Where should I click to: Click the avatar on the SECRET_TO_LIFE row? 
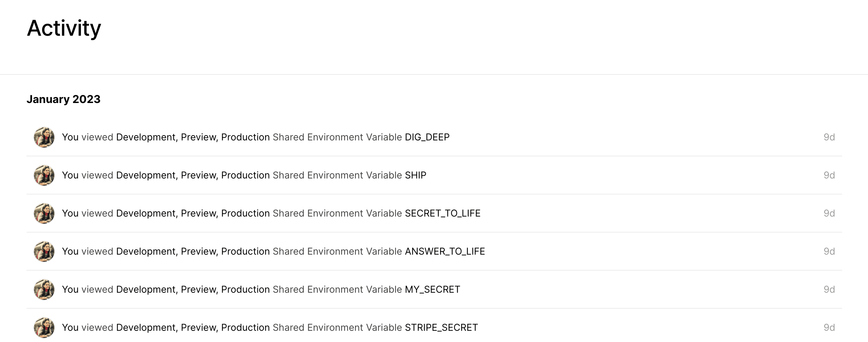pyautogui.click(x=44, y=213)
